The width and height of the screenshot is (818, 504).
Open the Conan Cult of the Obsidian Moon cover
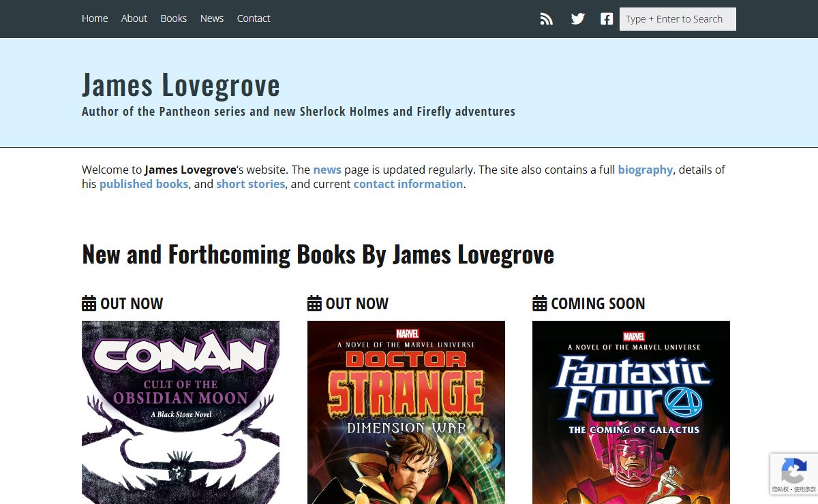coord(181,412)
